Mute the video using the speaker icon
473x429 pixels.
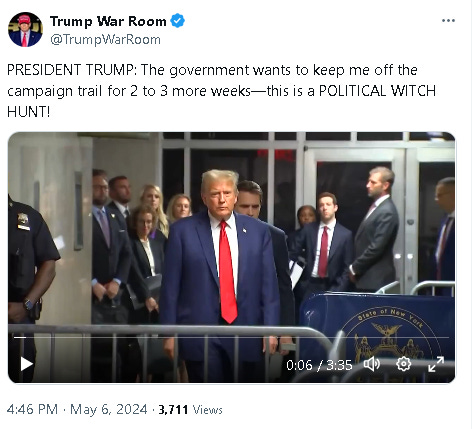[x=371, y=364]
